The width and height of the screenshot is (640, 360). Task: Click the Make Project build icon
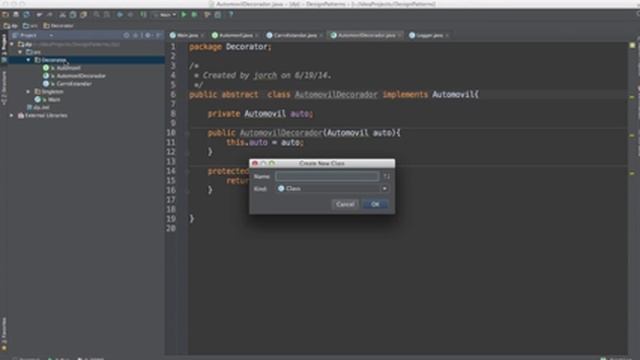click(x=144, y=15)
